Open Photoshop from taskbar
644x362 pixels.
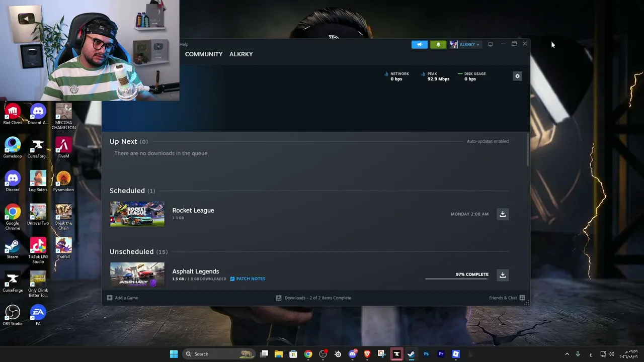(426, 354)
